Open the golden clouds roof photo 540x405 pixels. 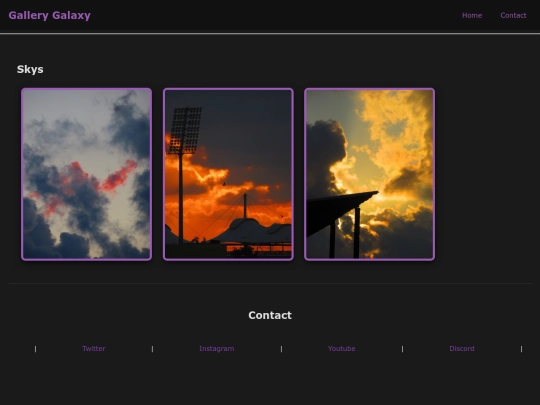click(x=370, y=174)
